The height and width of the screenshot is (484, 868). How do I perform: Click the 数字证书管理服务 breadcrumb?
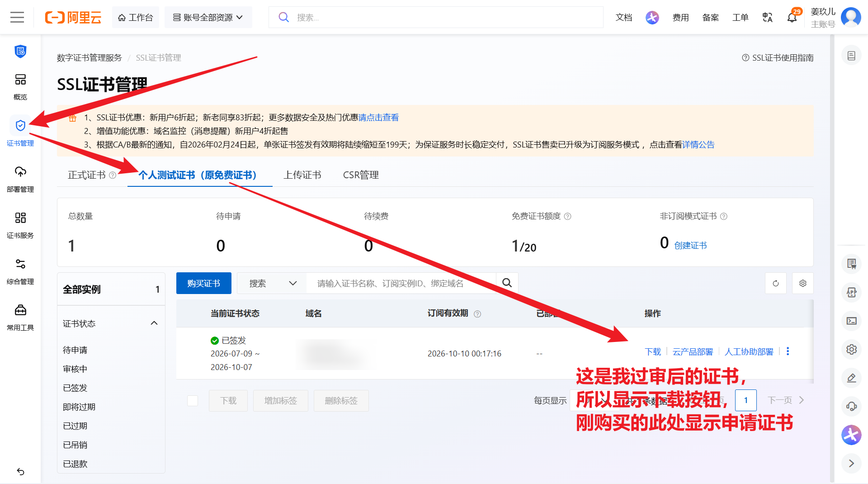90,58
